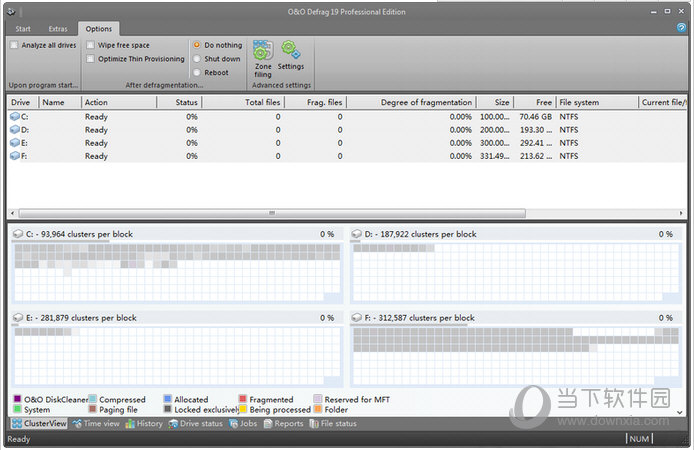Open the Jobs tab
694x450 pixels.
click(243, 423)
